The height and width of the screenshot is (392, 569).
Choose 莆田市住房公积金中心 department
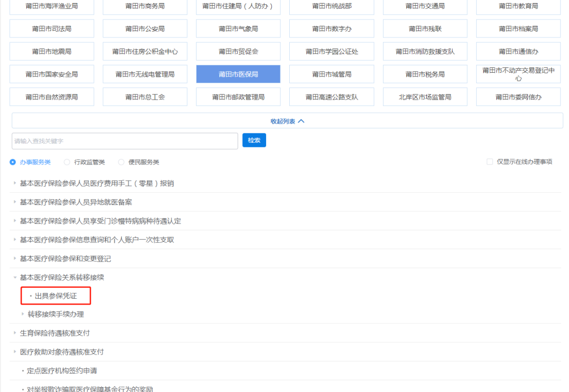coord(145,52)
